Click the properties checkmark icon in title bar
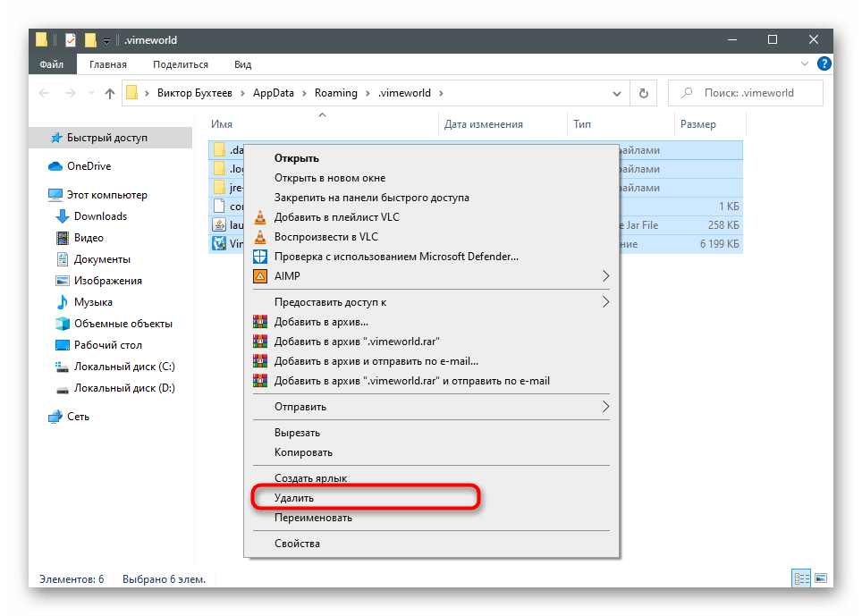862x616 pixels. [71, 40]
